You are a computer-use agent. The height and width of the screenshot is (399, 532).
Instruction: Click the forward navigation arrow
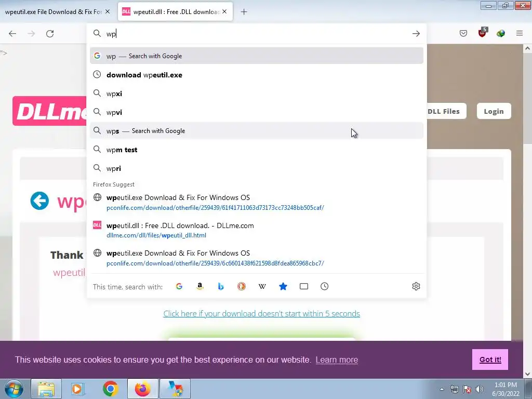click(x=31, y=34)
